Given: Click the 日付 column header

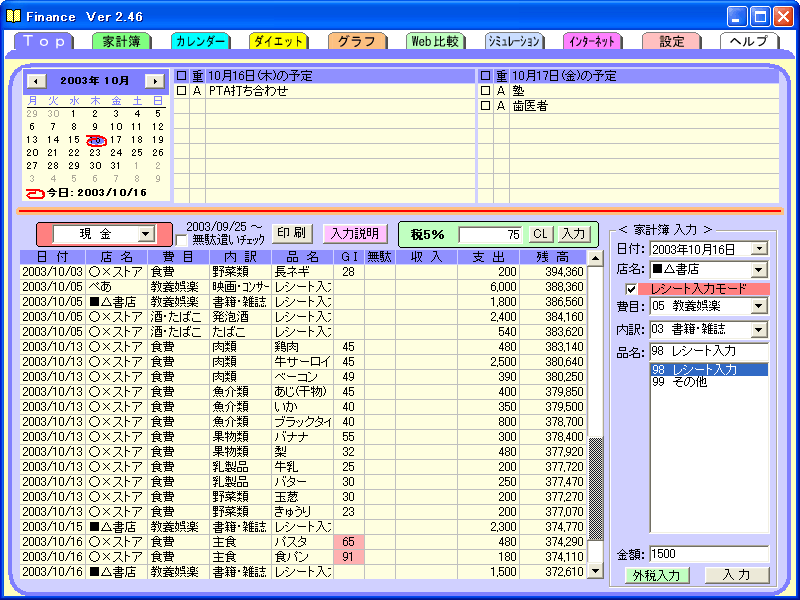Looking at the screenshot, I should [x=53, y=257].
